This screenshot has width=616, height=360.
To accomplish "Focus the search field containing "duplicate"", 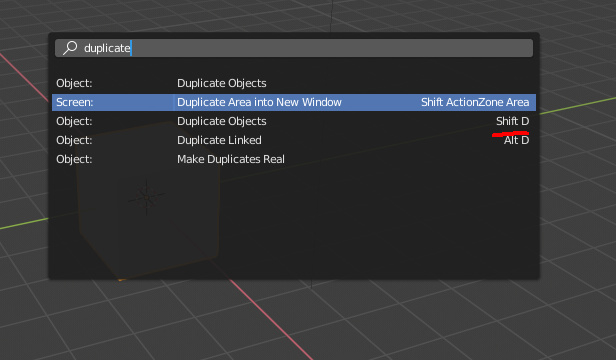I will pos(294,48).
